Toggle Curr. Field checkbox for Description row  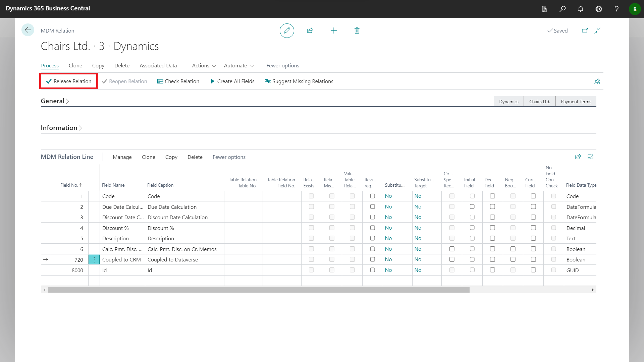point(533,238)
